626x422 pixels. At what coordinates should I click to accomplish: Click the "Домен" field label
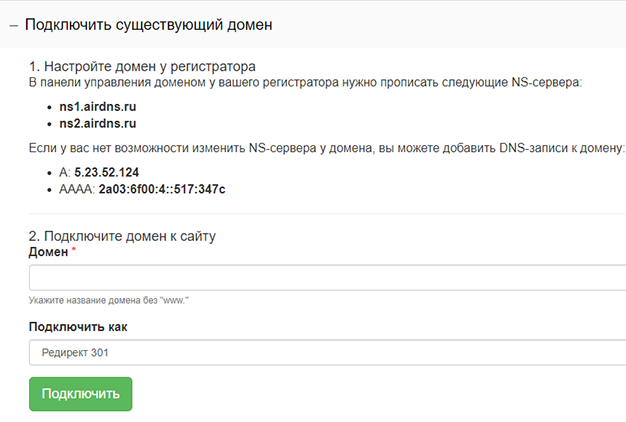click(x=48, y=252)
